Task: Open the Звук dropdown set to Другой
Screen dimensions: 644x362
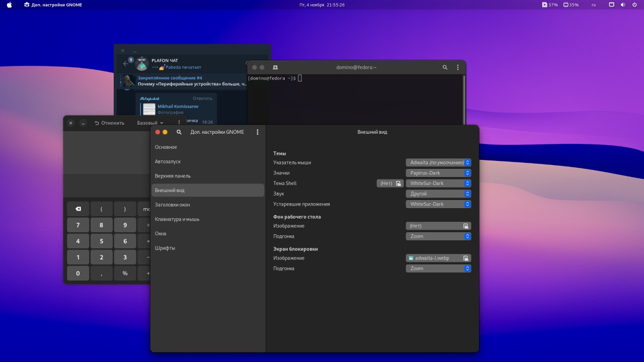Action: point(438,194)
